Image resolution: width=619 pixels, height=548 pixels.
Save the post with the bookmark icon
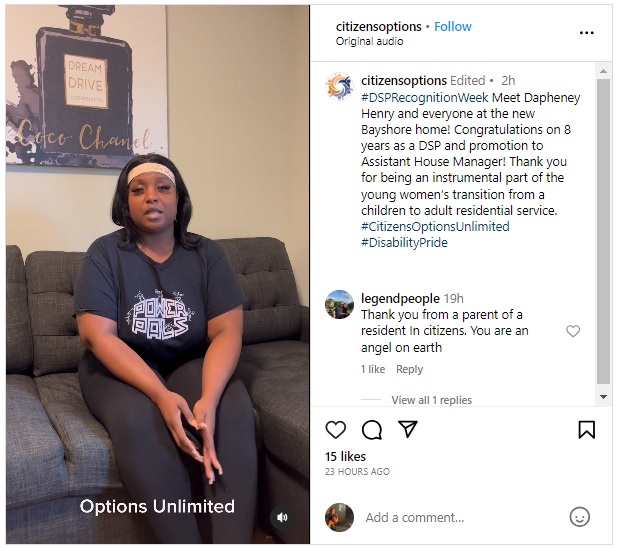point(587,430)
